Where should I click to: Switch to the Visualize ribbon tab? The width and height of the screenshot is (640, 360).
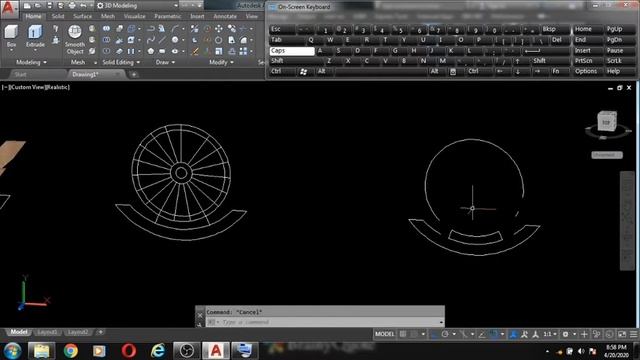point(135,16)
